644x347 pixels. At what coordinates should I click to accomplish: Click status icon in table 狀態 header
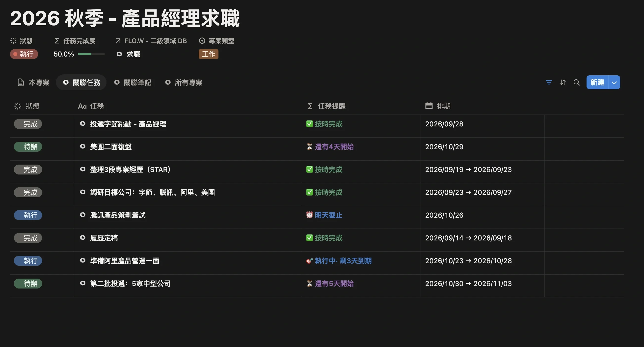pyautogui.click(x=18, y=106)
